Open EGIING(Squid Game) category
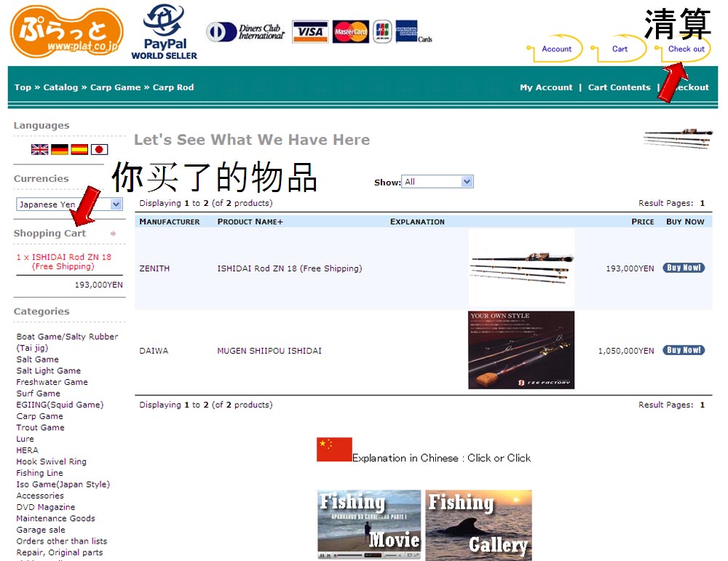The image size is (728, 561). 60,405
